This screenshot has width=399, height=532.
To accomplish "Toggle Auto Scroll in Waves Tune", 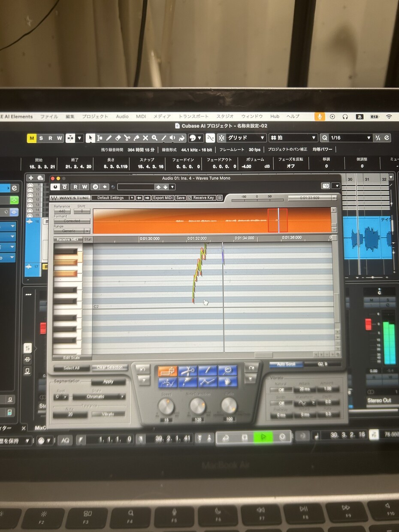I will 286,364.
